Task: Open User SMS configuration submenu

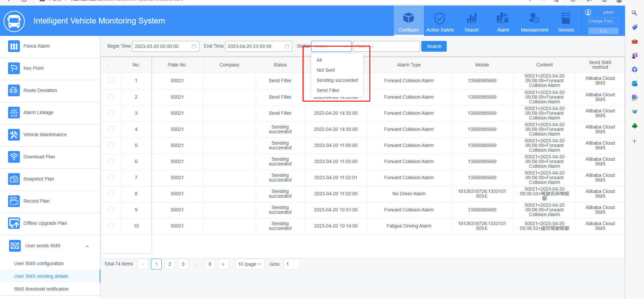Action: 39,264
